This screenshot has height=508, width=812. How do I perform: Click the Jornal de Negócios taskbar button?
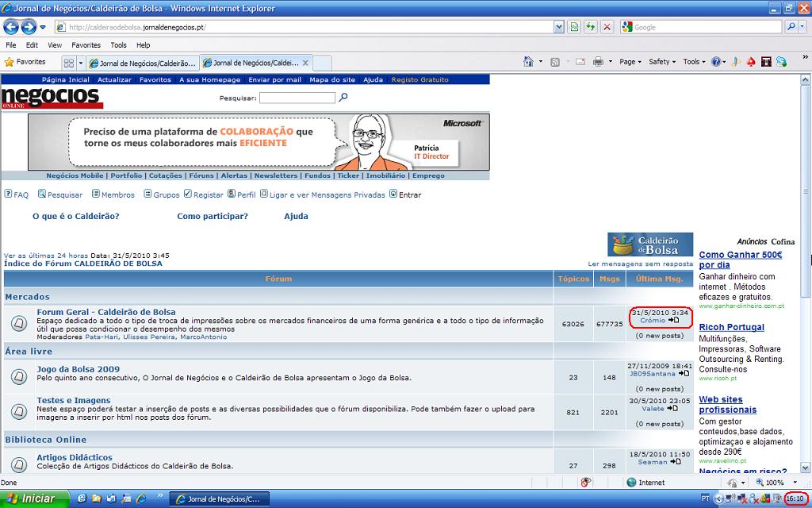(x=219, y=498)
